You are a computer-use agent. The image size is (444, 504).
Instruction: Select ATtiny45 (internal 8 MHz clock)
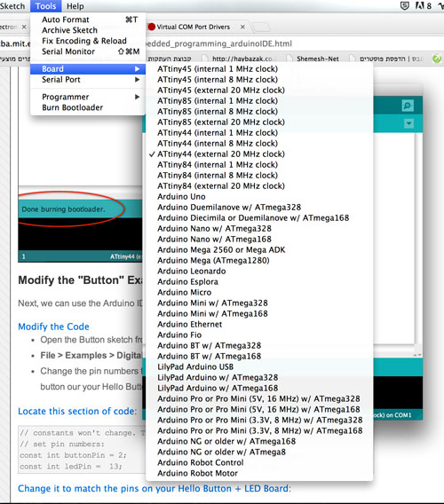pos(259,79)
